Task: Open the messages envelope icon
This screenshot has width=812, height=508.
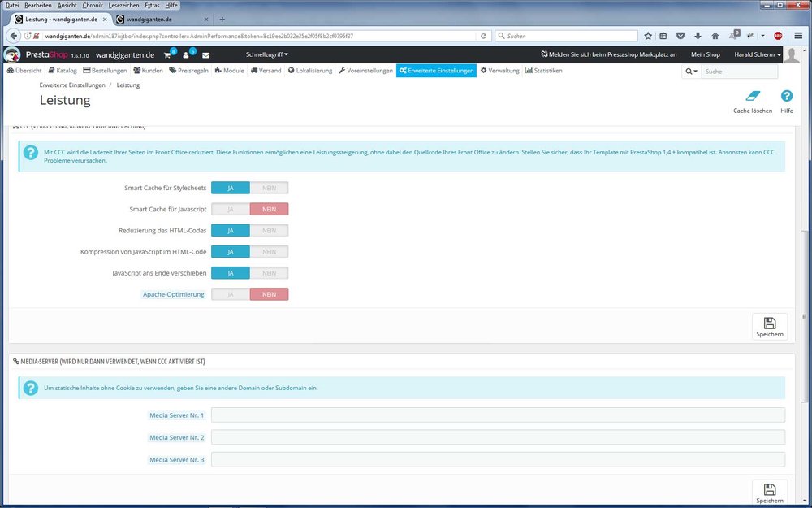Action: pyautogui.click(x=205, y=55)
